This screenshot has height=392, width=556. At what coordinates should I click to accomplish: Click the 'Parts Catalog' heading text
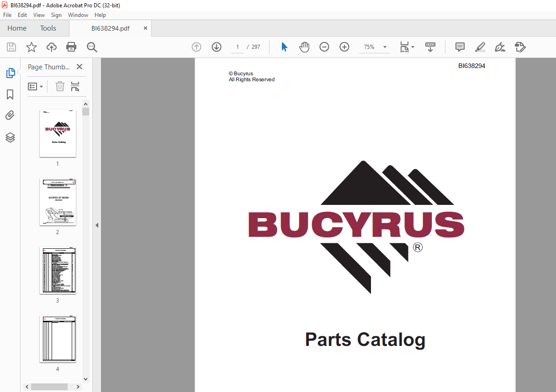click(365, 340)
